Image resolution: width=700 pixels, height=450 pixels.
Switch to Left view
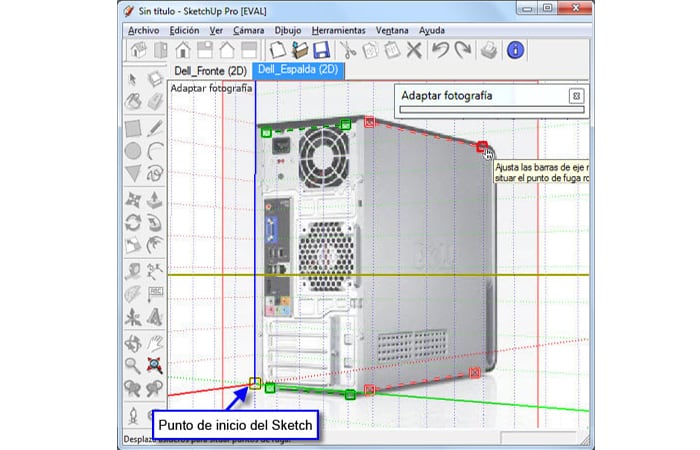[249, 50]
